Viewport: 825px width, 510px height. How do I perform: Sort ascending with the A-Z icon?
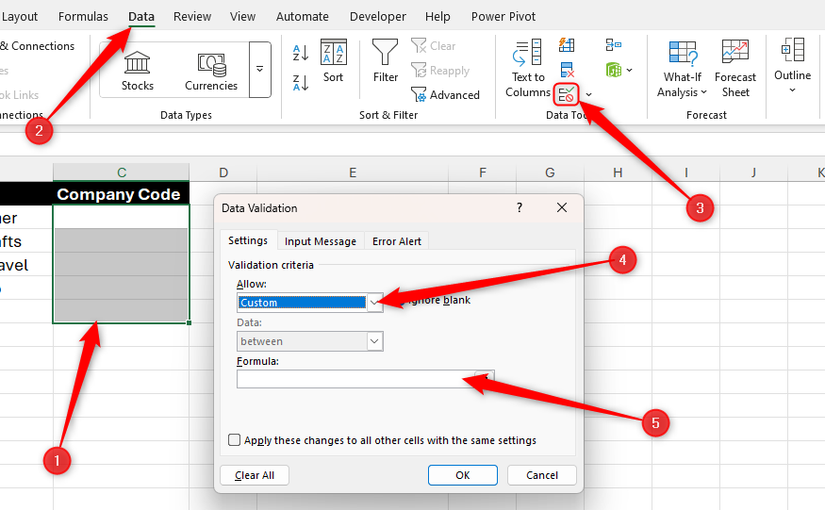click(300, 53)
